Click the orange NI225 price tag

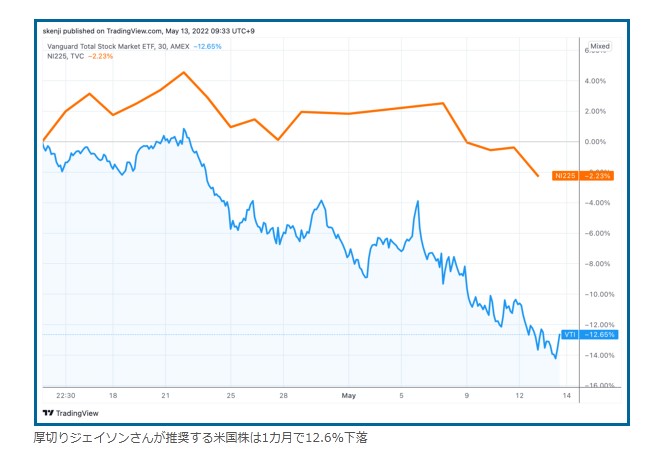pyautogui.click(x=587, y=176)
